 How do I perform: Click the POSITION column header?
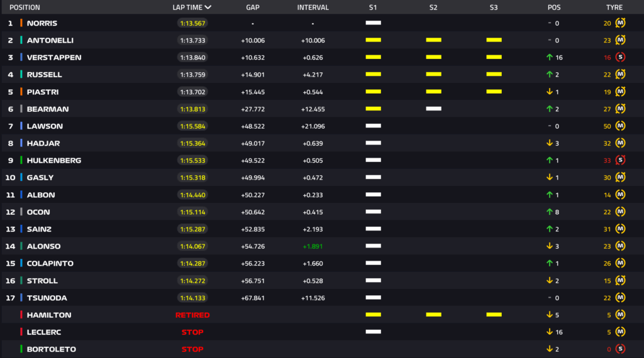(x=25, y=8)
